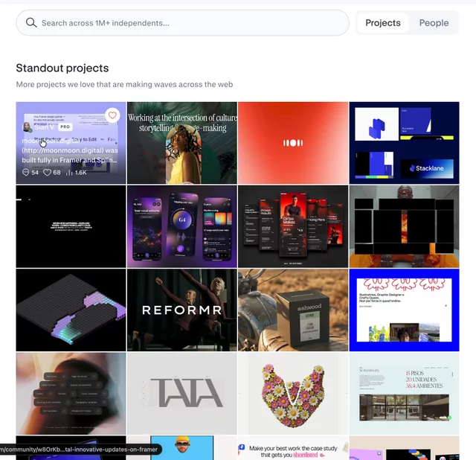Click the Sian V. creator name
The width and height of the screenshot is (476, 460).
tap(45, 127)
